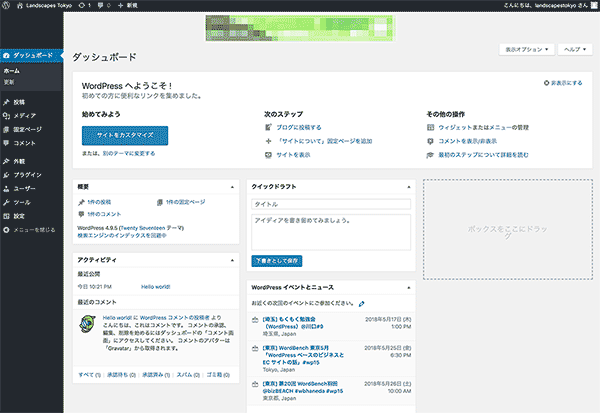
Task: Click the user avatar at top right
Action: [x=594, y=5]
